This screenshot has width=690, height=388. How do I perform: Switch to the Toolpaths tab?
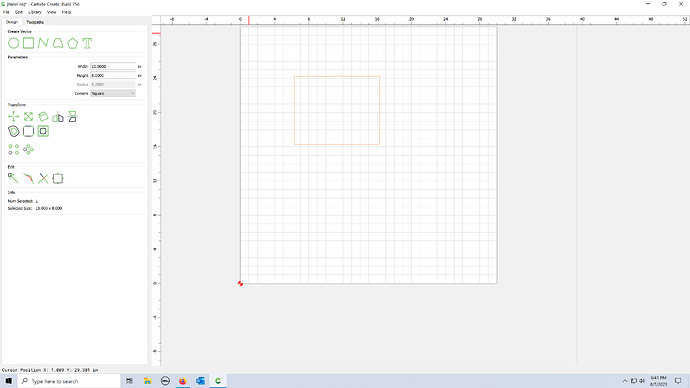tap(35, 22)
